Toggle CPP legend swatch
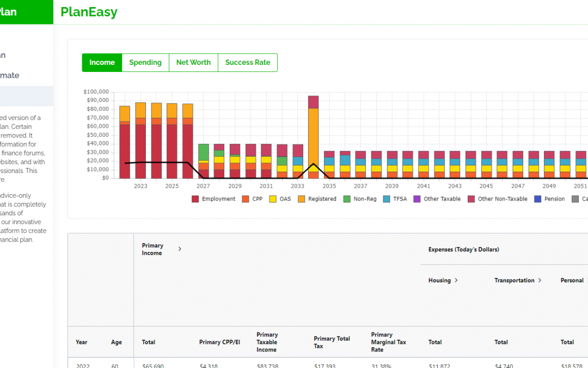588x368 pixels. [x=246, y=199]
